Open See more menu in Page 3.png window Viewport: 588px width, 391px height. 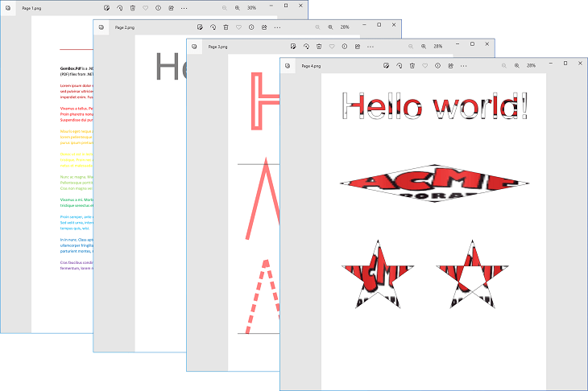(x=371, y=46)
